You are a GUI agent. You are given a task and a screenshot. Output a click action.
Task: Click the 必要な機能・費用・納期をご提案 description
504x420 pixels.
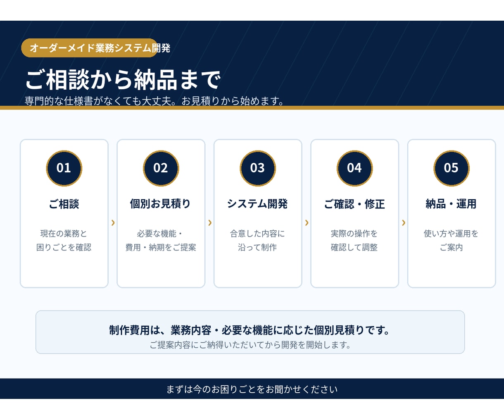(161, 241)
